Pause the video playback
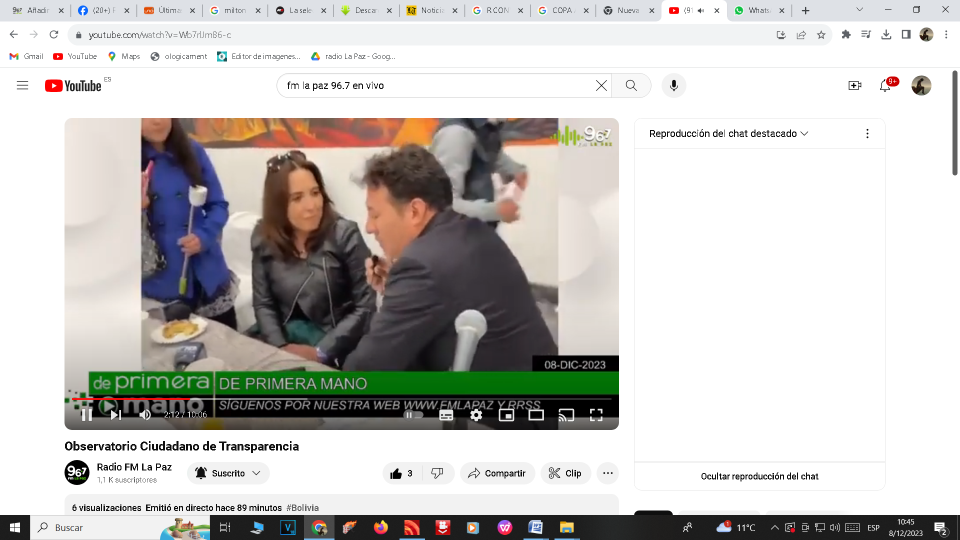960x540 pixels. click(x=87, y=415)
